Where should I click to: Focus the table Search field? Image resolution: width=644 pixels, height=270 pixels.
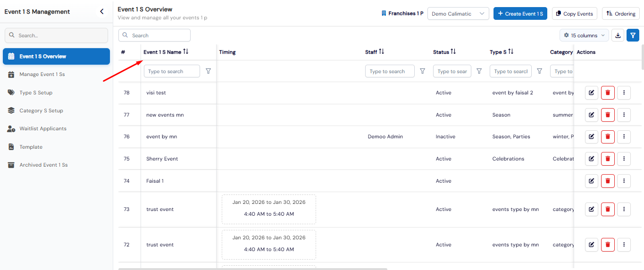pos(154,35)
